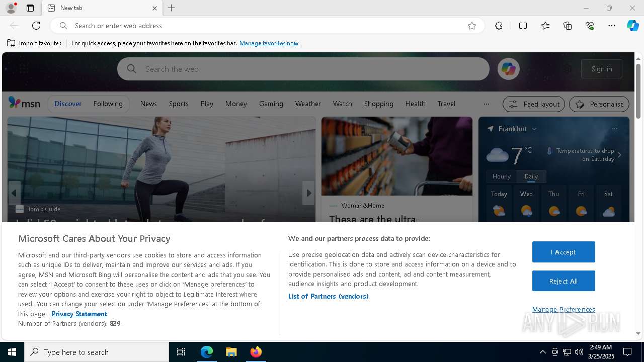Open the Sports section
This screenshot has height=362, width=644.
coord(179,104)
